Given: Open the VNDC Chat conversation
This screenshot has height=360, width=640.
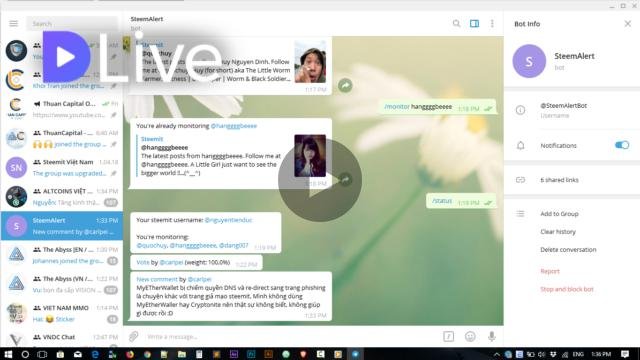Looking at the screenshot, I should [x=62, y=338].
